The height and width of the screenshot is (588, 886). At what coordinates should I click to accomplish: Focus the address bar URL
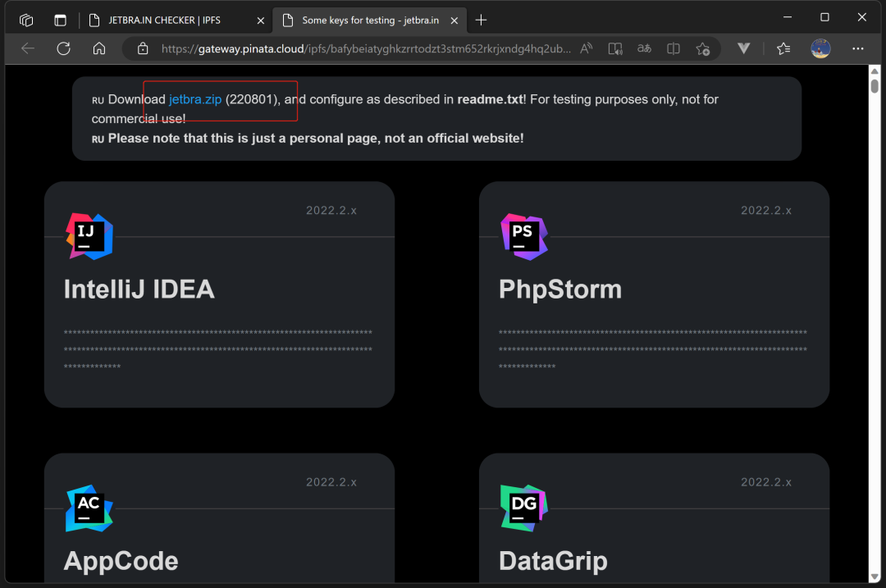click(366, 48)
